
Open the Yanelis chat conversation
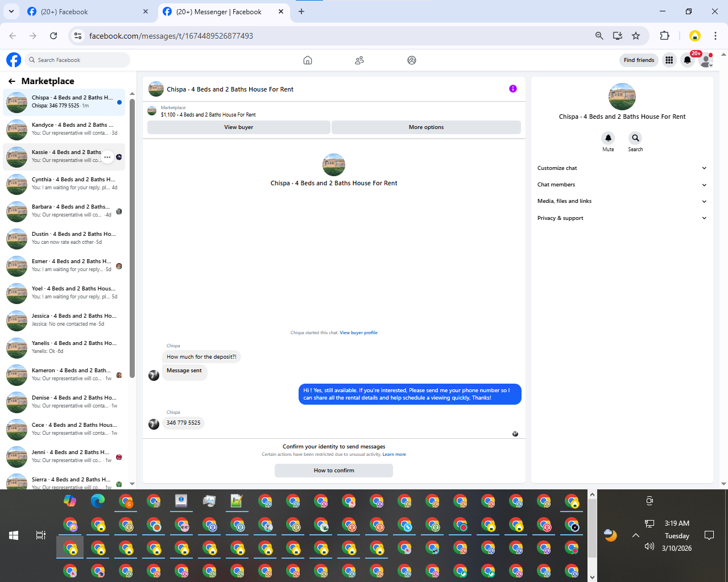pyautogui.click(x=64, y=347)
